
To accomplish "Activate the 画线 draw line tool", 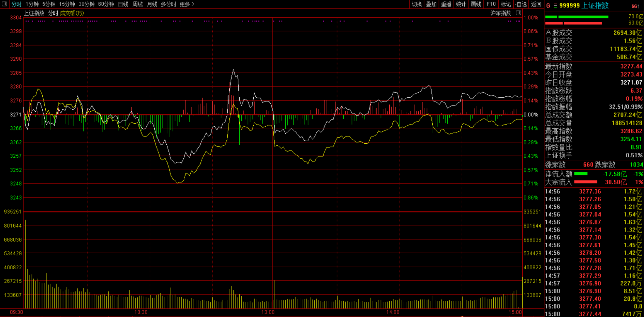I will click(x=476, y=4).
